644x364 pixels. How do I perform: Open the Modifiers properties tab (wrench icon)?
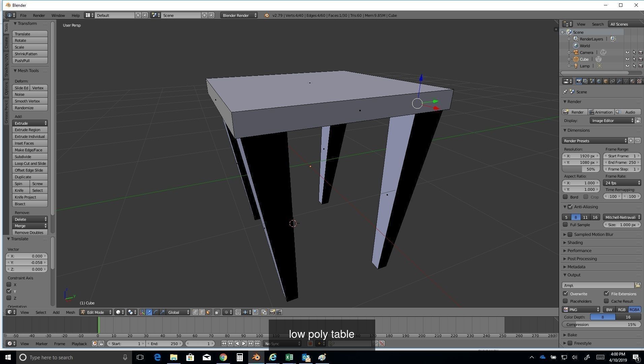(x=619, y=81)
